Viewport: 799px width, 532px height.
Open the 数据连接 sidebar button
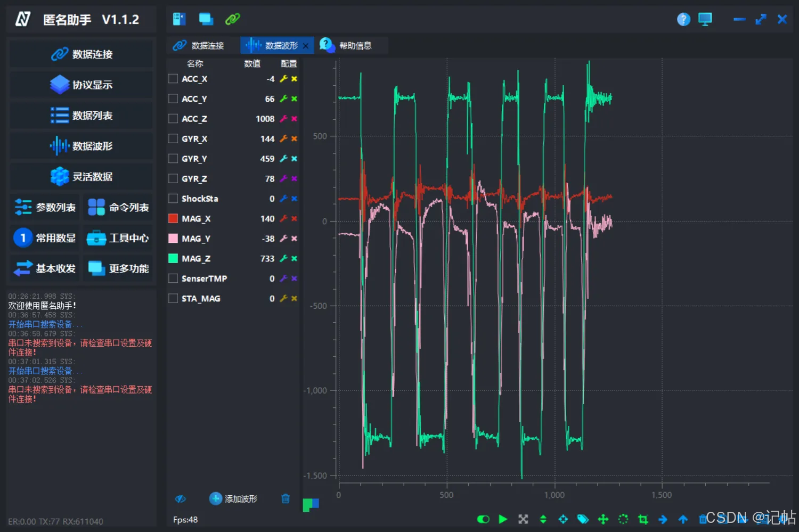81,54
